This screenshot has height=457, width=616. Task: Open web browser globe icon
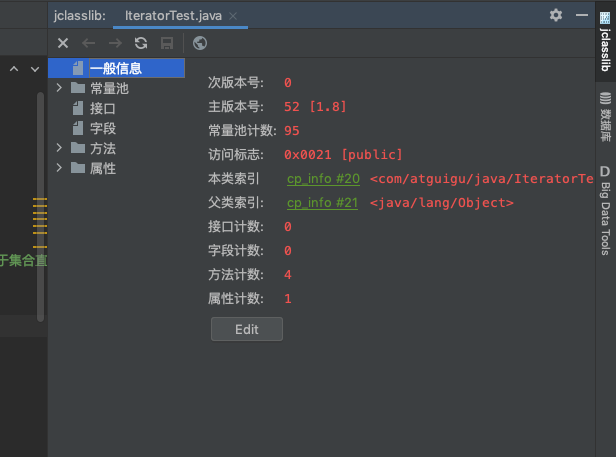(x=200, y=43)
